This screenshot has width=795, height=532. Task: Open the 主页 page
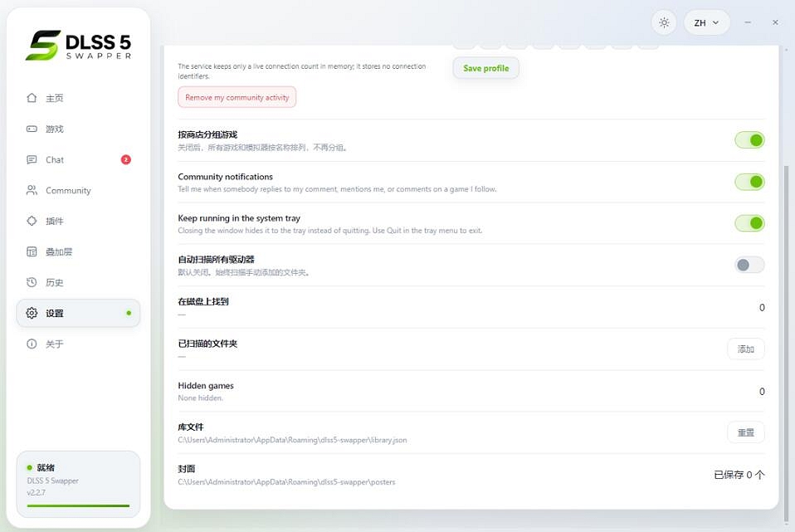78,98
